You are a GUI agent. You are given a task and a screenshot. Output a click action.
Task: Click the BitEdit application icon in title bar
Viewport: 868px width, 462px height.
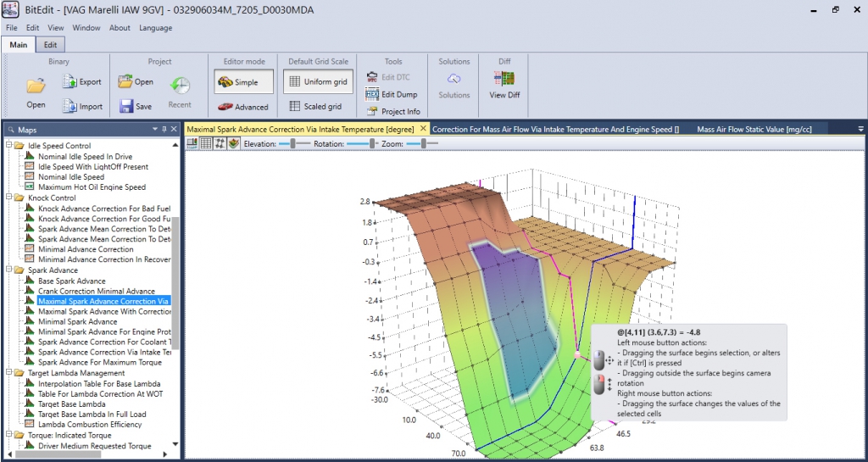(10, 9)
